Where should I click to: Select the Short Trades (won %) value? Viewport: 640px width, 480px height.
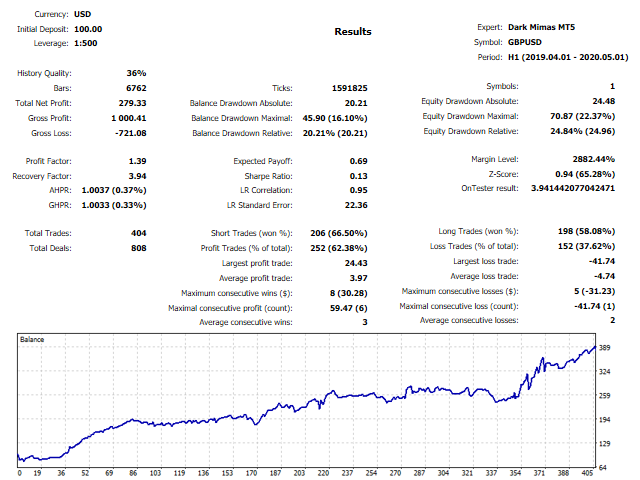[337, 233]
